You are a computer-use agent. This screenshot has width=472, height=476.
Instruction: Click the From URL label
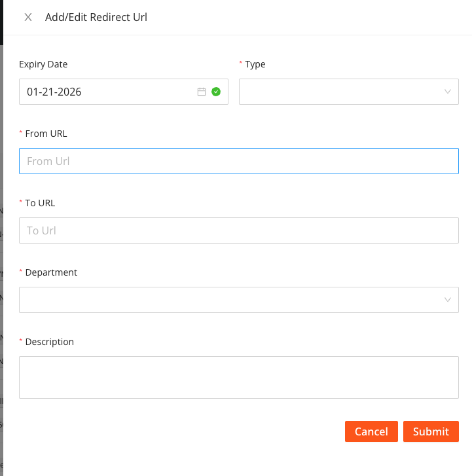pyautogui.click(x=46, y=134)
